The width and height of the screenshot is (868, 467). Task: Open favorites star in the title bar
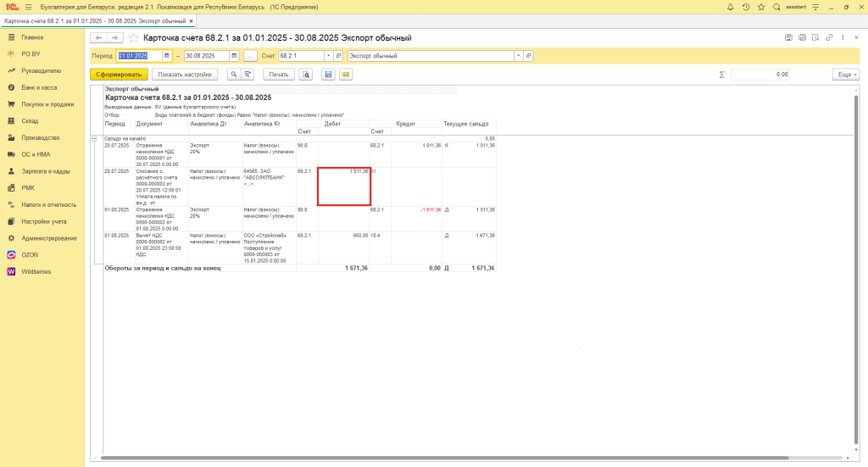coord(761,7)
